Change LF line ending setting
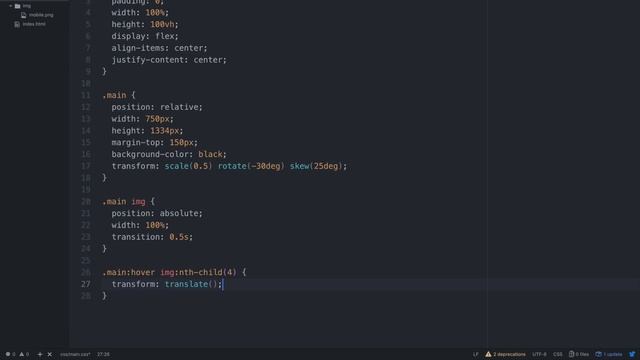640x360 pixels. [x=476, y=354]
